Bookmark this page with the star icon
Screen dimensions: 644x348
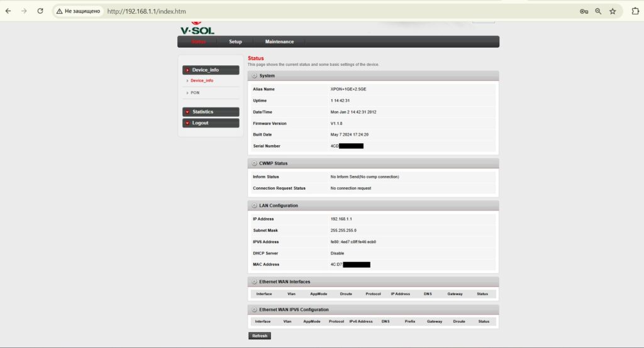613,11
